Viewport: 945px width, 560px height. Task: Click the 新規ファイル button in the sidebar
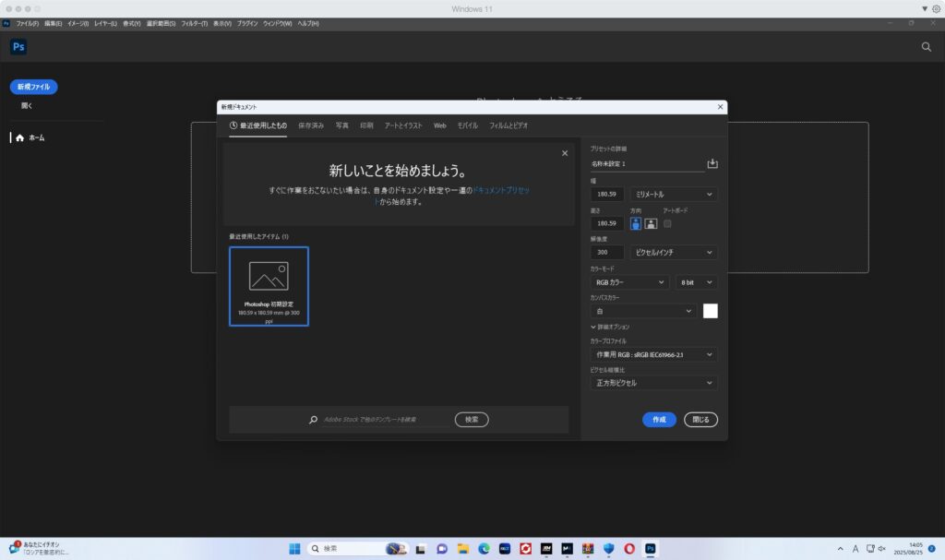34,87
